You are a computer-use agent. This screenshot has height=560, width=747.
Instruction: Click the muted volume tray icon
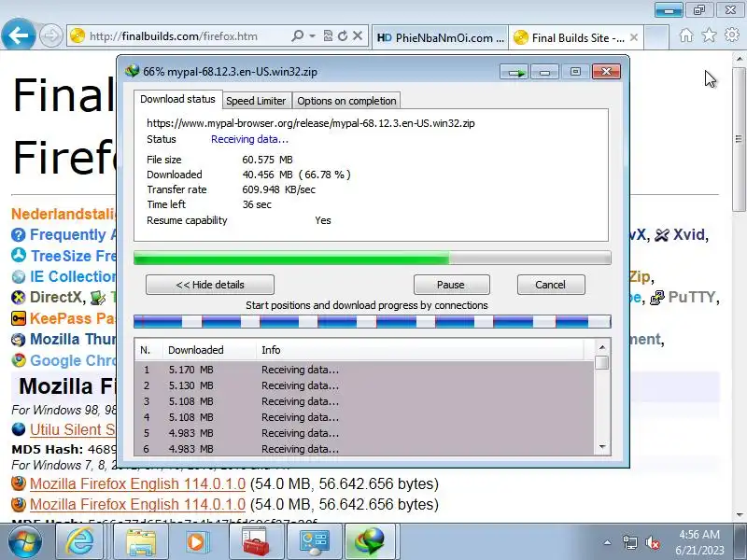[x=652, y=543]
